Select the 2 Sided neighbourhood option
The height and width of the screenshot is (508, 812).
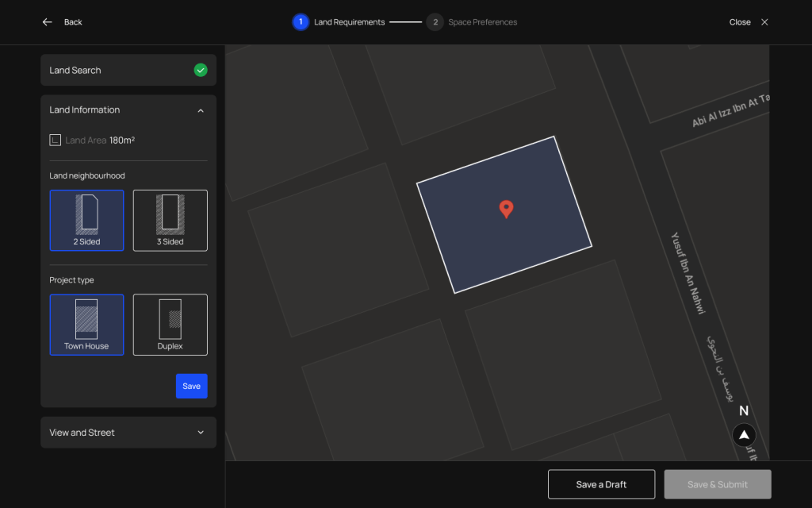point(86,220)
